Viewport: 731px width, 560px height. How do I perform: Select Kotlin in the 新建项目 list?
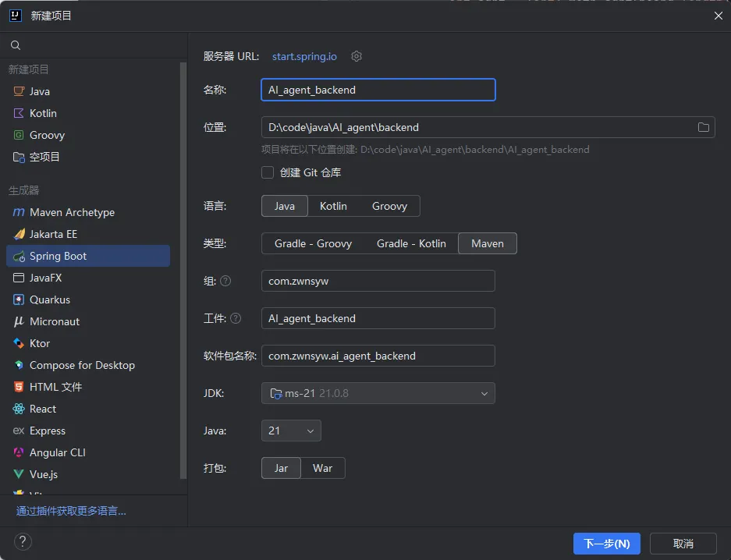coord(88,113)
